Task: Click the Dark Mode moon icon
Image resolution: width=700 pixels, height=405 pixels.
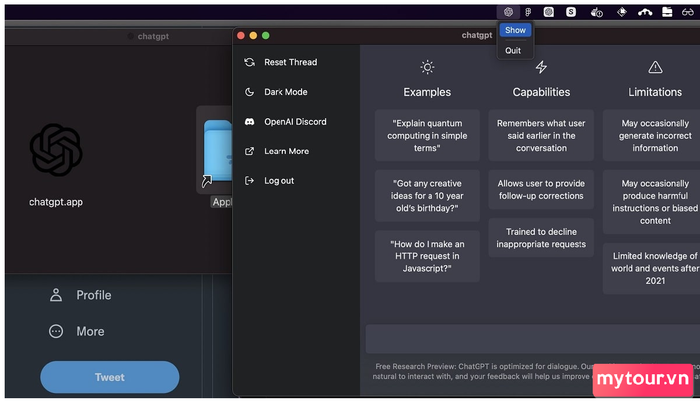Action: 250,92
